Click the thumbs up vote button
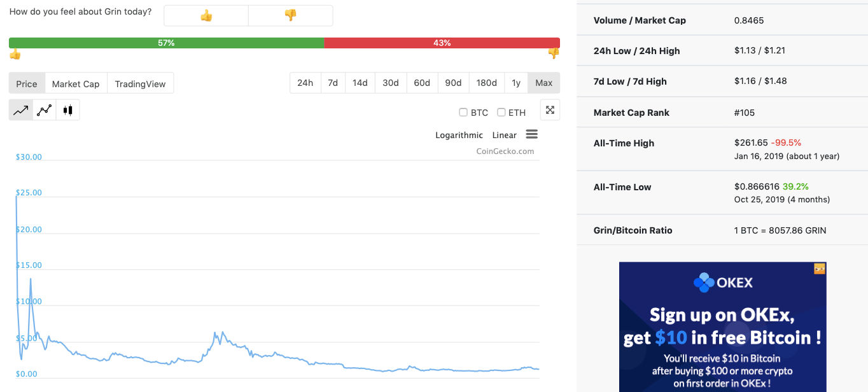The image size is (868, 392). pos(206,16)
